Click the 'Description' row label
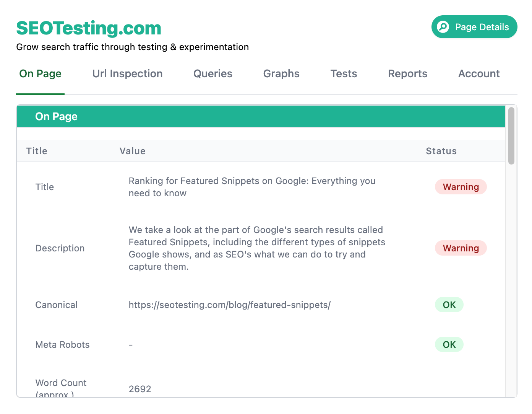Image resolution: width=532 pixels, height=414 pixels. (60, 248)
